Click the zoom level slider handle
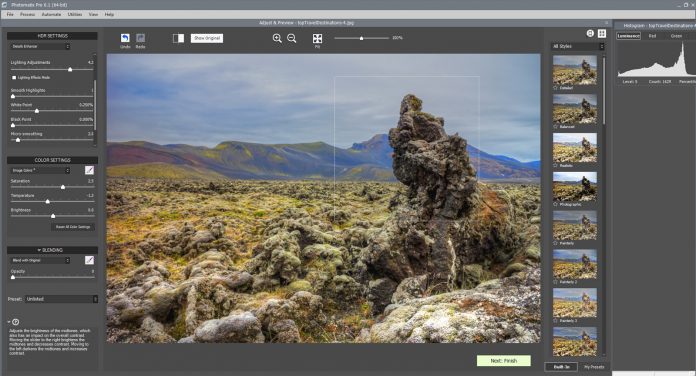Viewport: 696px width, 376px height. click(x=361, y=38)
